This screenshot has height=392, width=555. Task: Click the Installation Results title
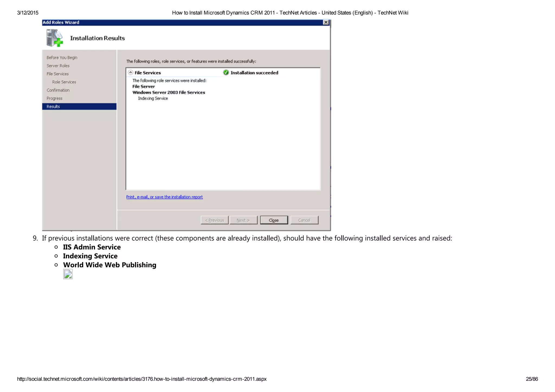point(98,38)
